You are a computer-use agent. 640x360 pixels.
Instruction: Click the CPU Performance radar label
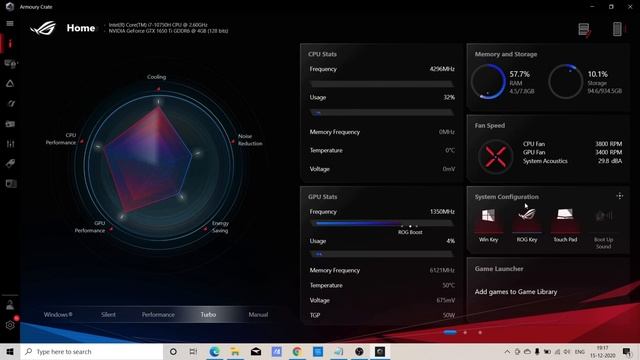pyautogui.click(x=61, y=139)
